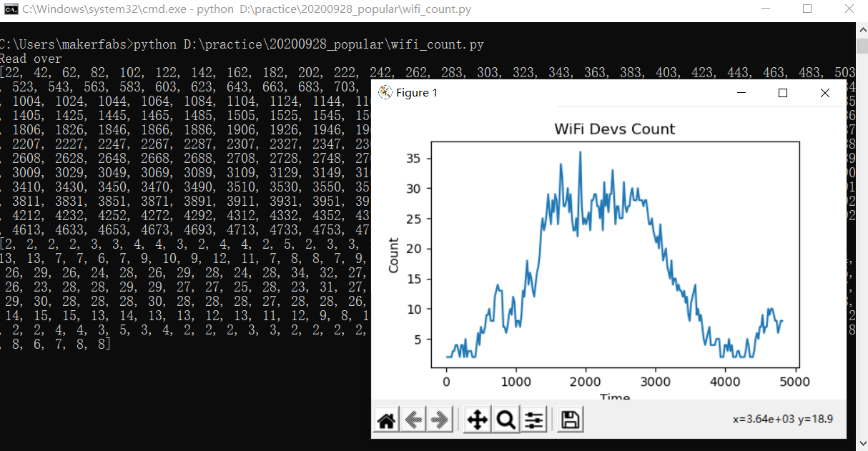
Task: Click the plot title WiFi Devs Count
Action: coord(614,129)
